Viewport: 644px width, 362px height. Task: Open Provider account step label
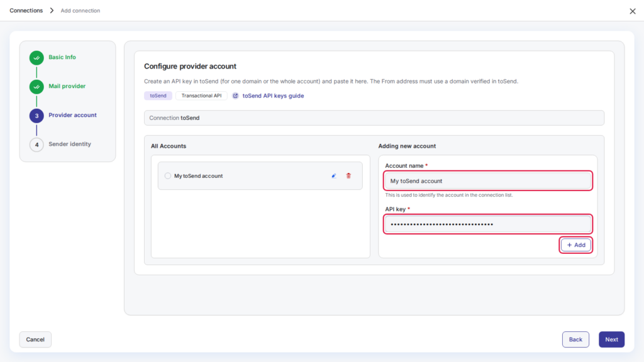coord(73,115)
